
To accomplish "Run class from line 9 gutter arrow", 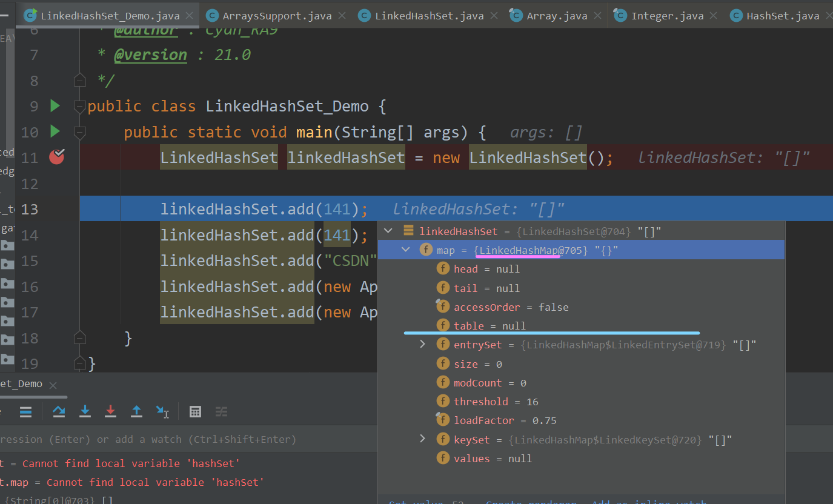I will point(55,106).
